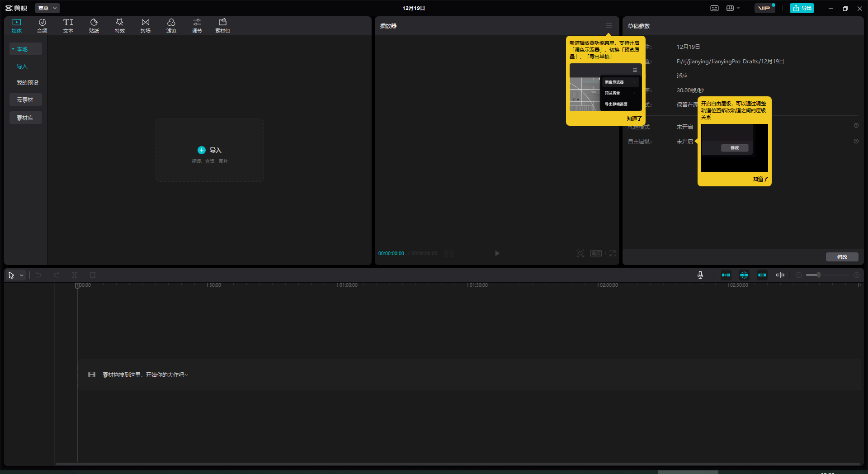Click the player menu preview image in tip
Viewport: 868px width, 474px height.
(605, 87)
